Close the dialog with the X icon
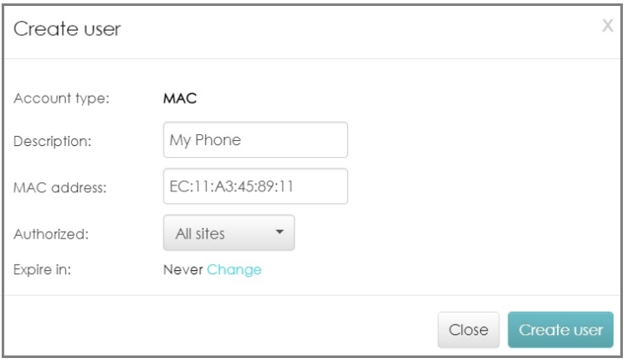Viewport: 628px width, 364px height. pos(608,26)
